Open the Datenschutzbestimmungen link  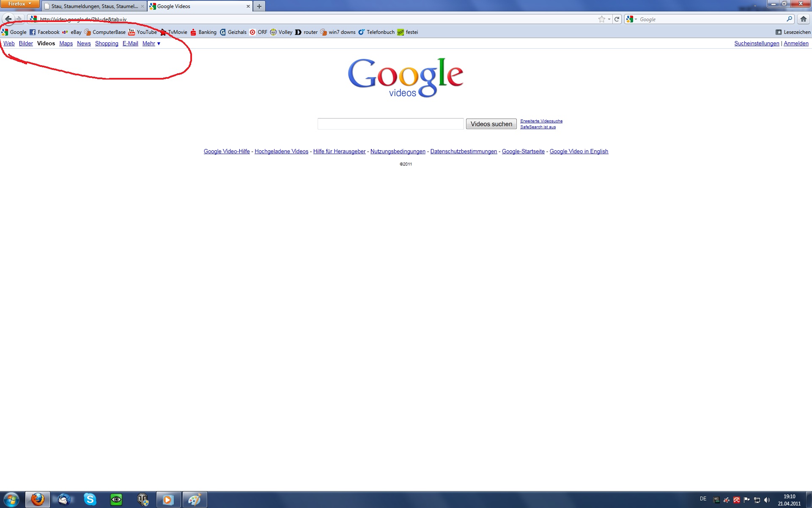point(464,152)
